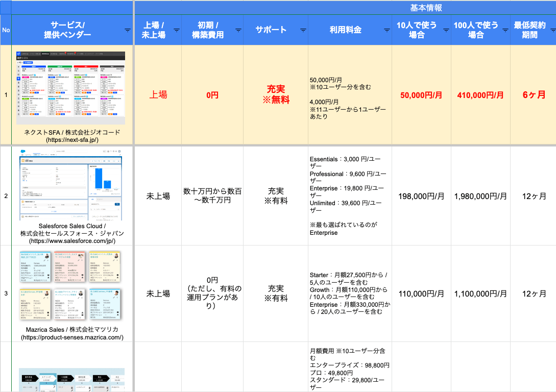This screenshot has width=556, height=392.
Task: Click the 上場/未上場 column filter icon
Action: coord(176,31)
